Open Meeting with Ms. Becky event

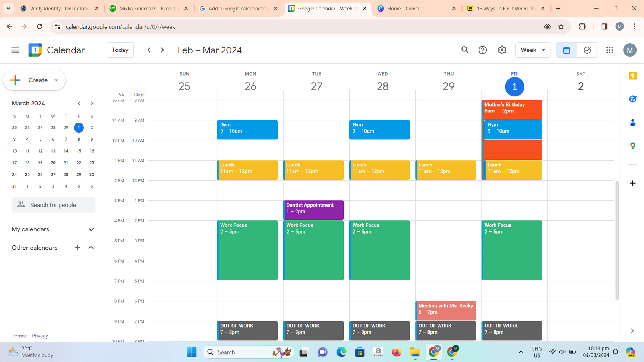pos(446,311)
